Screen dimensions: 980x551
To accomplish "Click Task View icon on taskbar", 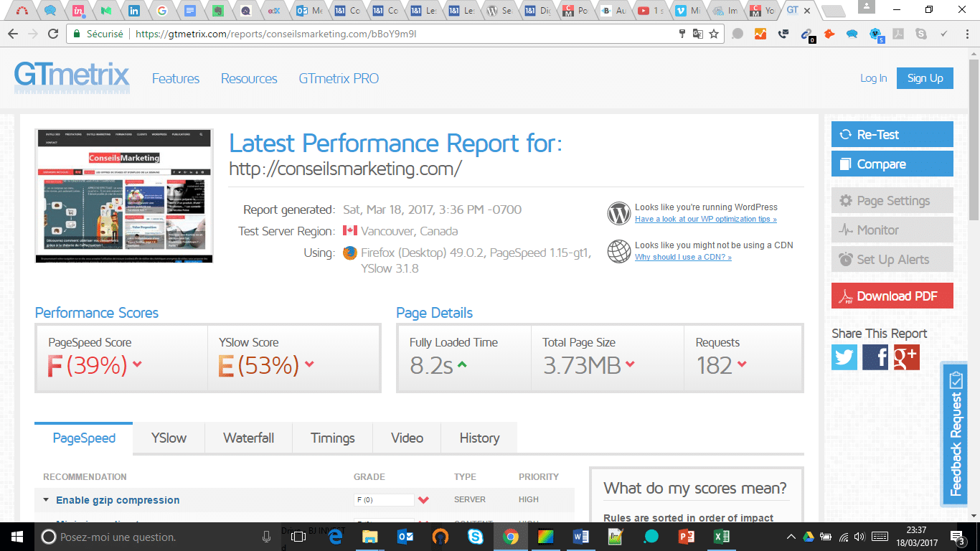I will (x=299, y=537).
